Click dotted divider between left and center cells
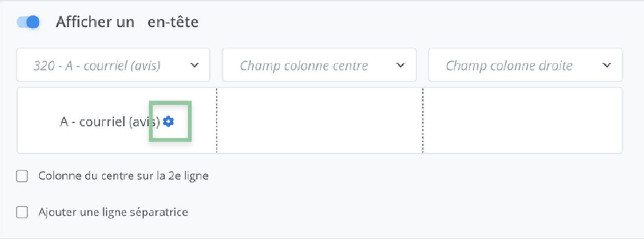 tap(217, 121)
